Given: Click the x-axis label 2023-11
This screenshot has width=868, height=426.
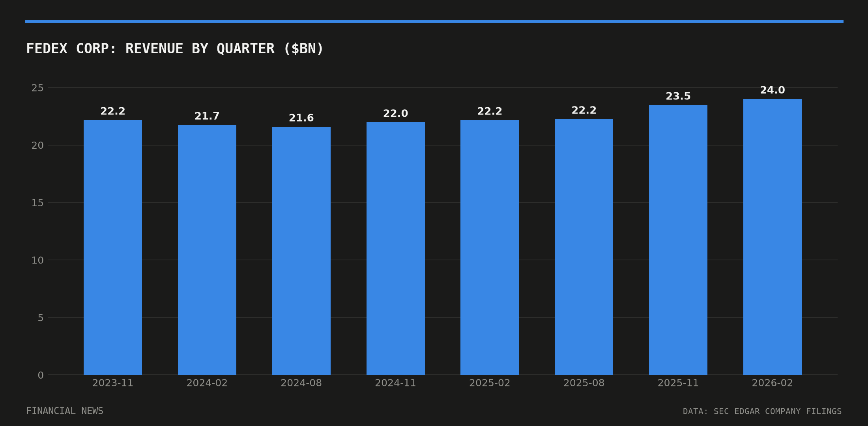Looking at the screenshot, I should pyautogui.click(x=113, y=383).
